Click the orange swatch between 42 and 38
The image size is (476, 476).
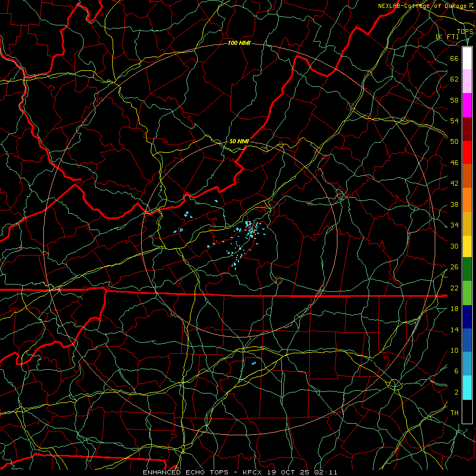pos(467,200)
